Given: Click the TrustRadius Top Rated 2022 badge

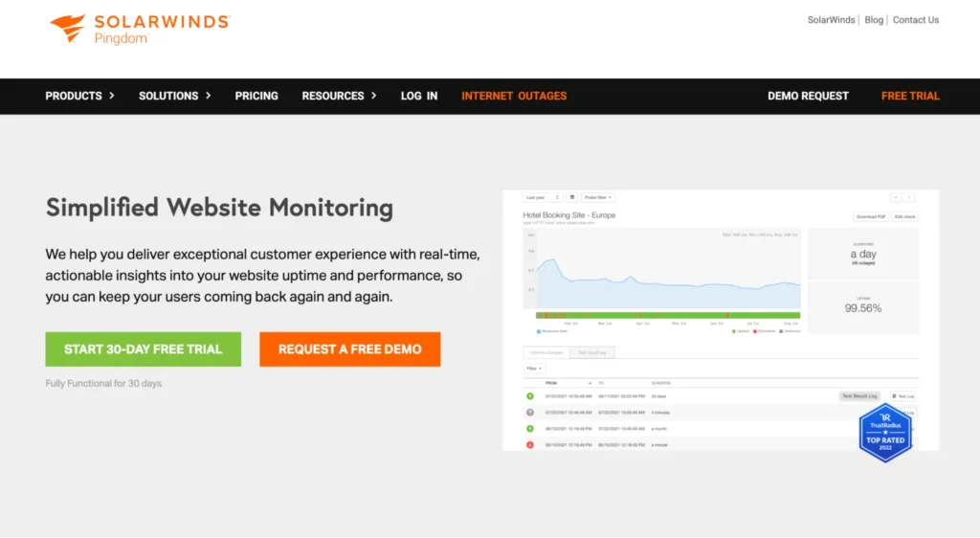Looking at the screenshot, I should [x=885, y=433].
